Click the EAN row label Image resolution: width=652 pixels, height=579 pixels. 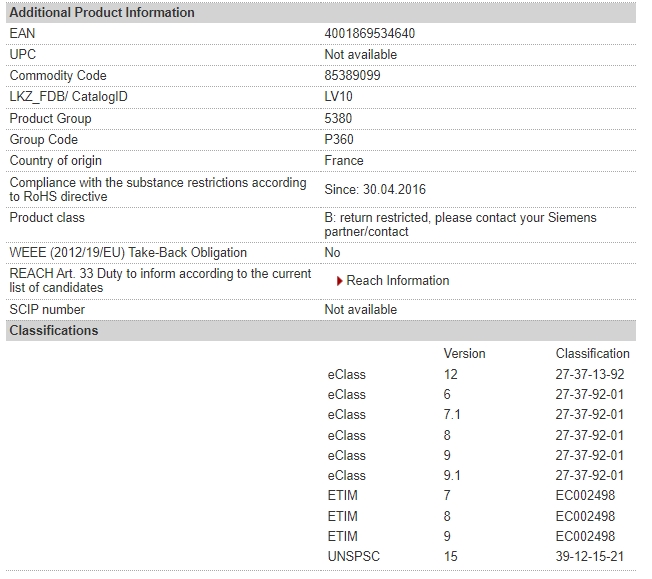pos(22,33)
